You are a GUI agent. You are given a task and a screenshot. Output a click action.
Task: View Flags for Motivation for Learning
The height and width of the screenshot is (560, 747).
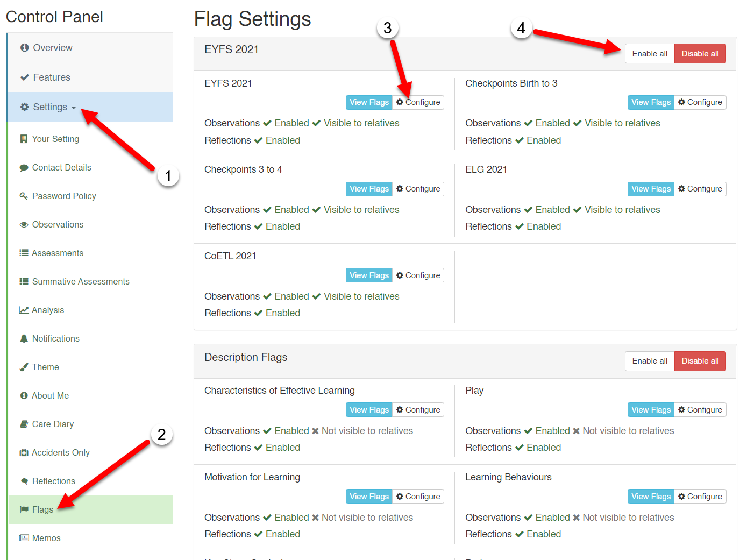tap(369, 497)
